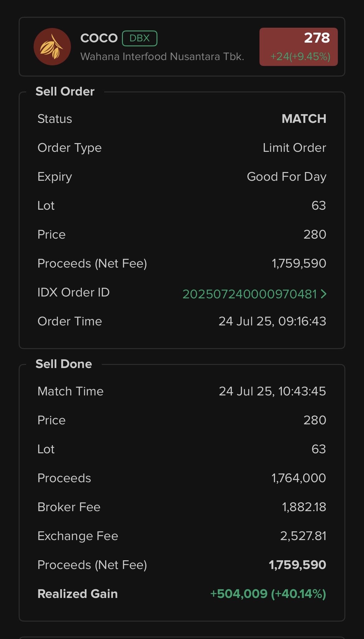
Task: Tap the Realized Gain +504,009 value
Action: [x=268, y=594]
